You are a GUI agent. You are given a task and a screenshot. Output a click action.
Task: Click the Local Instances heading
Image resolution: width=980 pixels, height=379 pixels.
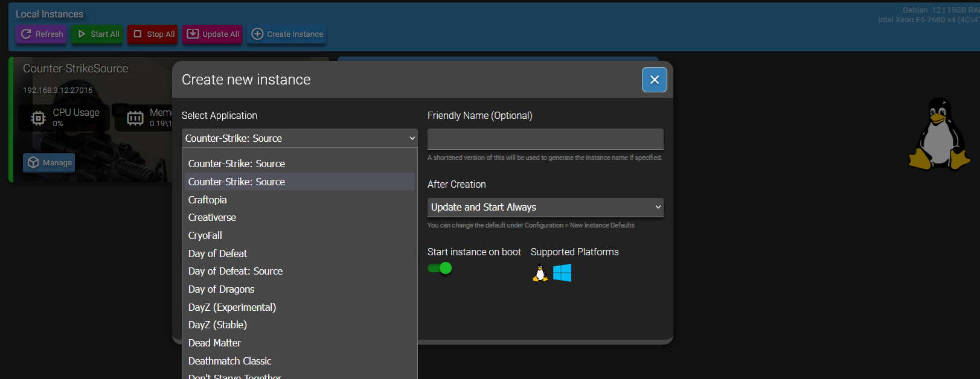(50, 14)
